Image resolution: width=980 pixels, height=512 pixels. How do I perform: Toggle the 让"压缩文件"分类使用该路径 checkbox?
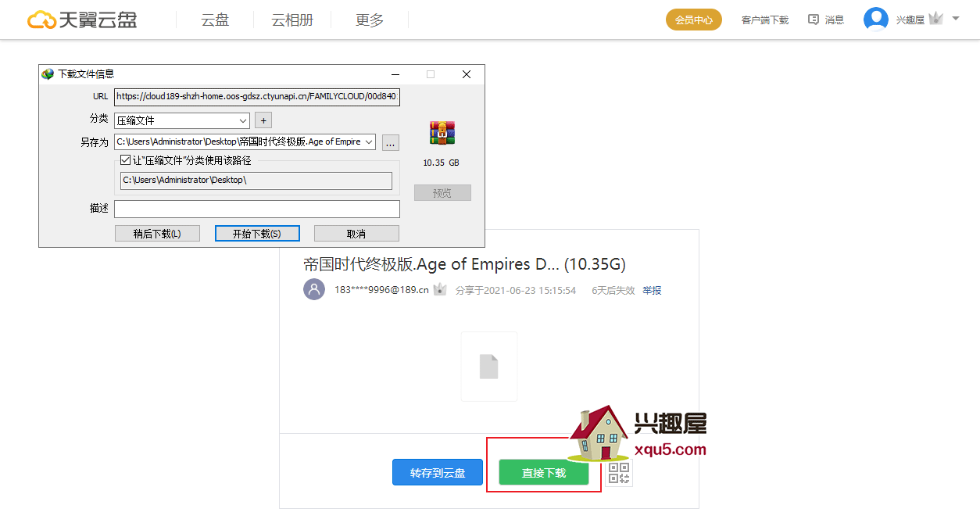(125, 160)
